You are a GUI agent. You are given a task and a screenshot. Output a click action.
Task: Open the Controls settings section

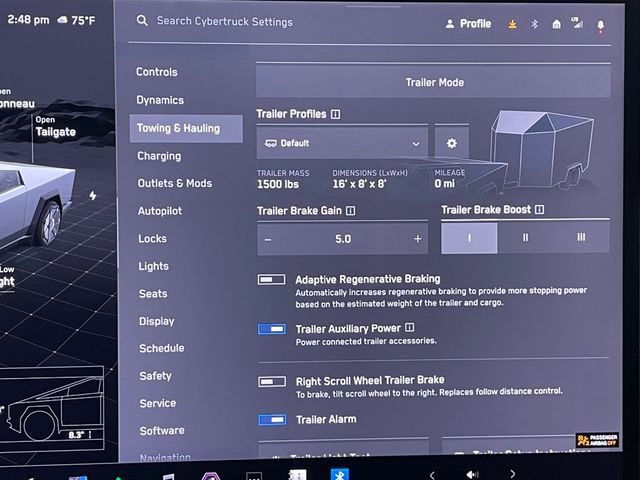[157, 72]
